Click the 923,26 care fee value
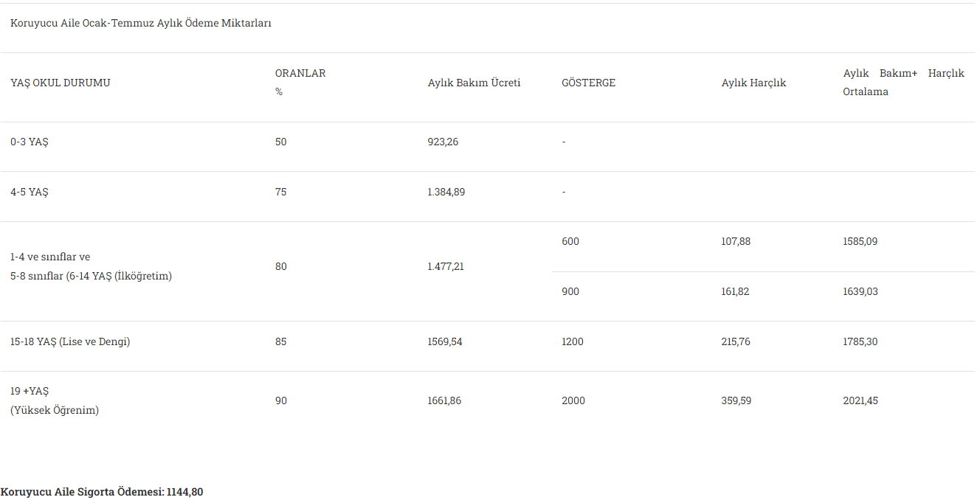This screenshot has height=500, width=980. pos(443,142)
